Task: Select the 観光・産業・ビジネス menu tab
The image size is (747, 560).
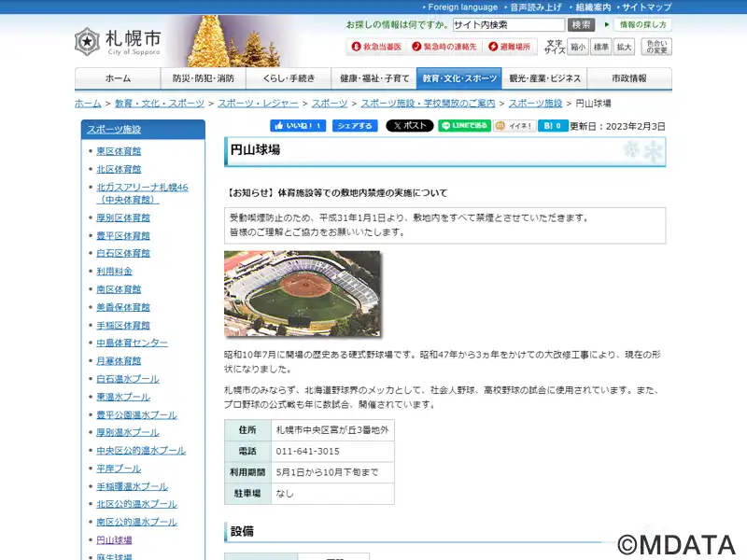Action: click(x=544, y=78)
